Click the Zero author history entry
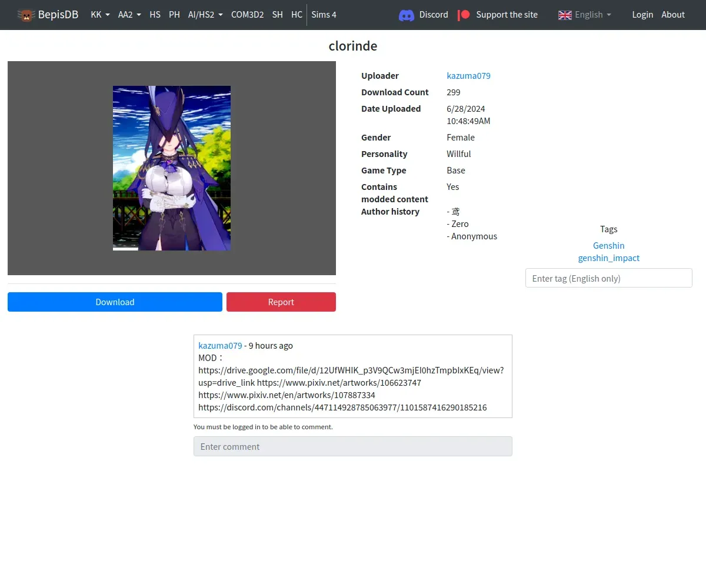706x588 pixels. 458,224
